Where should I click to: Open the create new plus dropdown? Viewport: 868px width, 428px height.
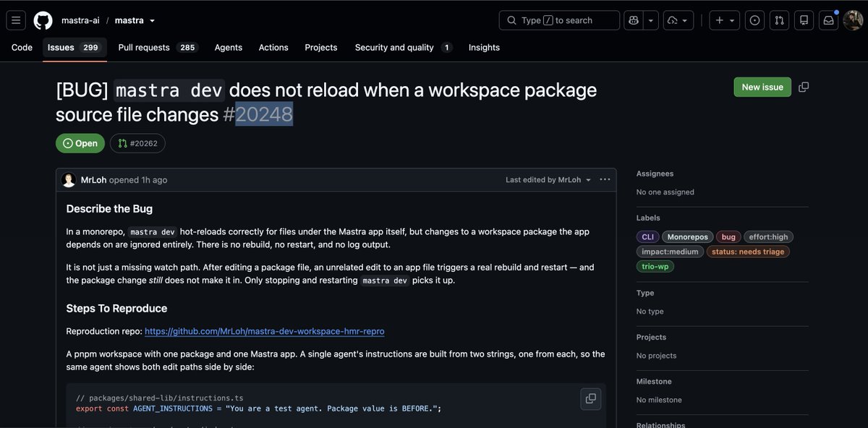click(x=725, y=20)
